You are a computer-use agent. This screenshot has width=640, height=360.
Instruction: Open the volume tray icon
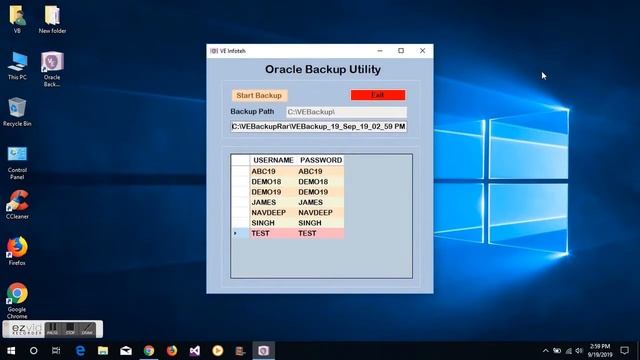[579, 351]
